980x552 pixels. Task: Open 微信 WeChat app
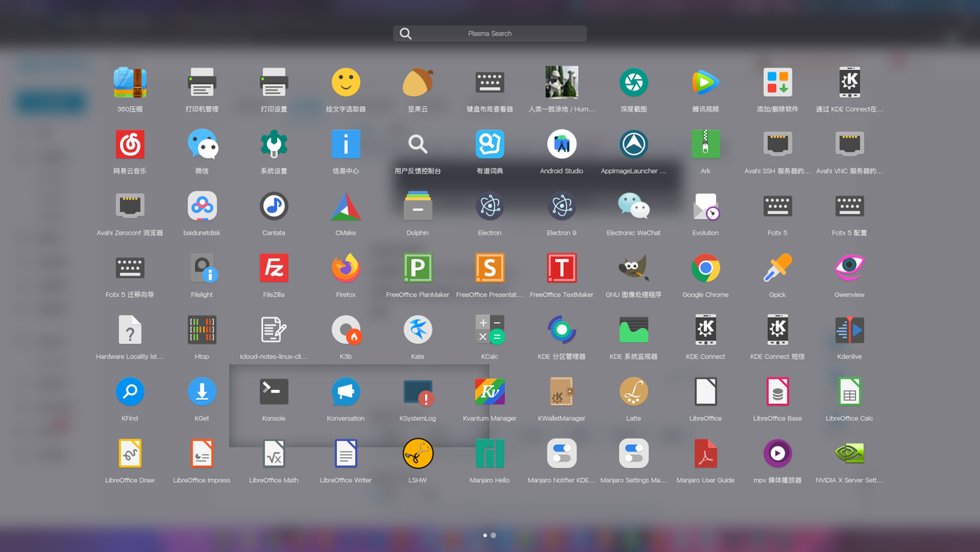coord(202,145)
